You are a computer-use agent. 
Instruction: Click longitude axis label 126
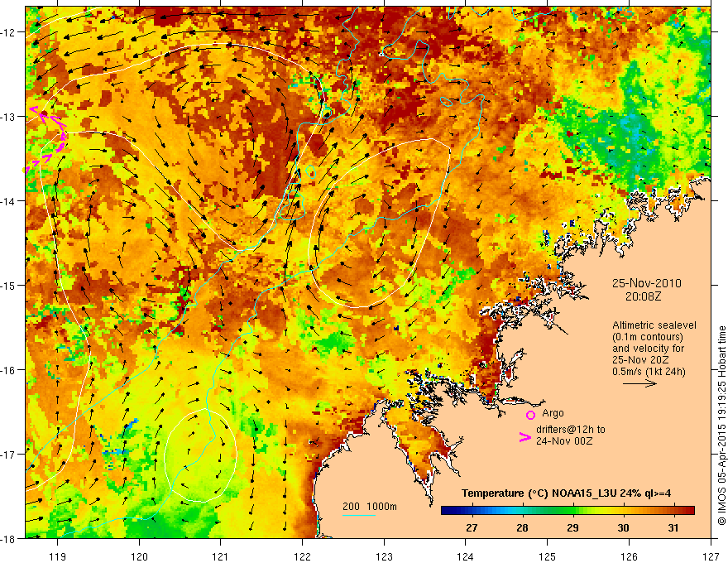pyautogui.click(x=629, y=556)
